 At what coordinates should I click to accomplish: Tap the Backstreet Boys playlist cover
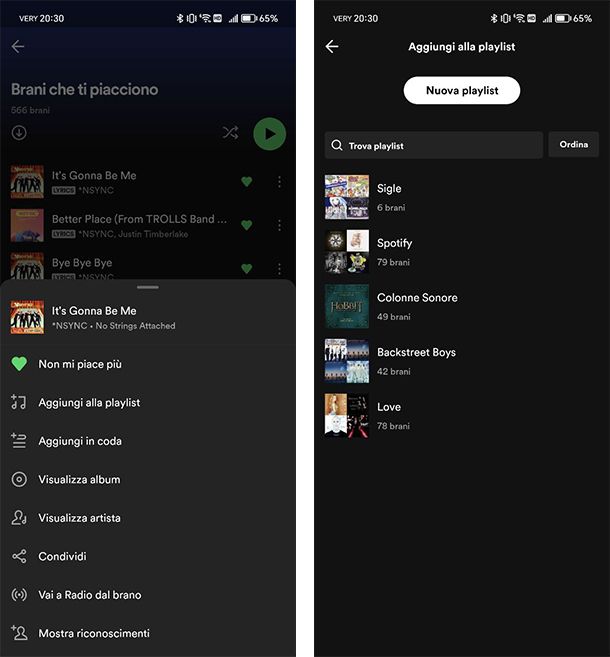click(x=347, y=361)
